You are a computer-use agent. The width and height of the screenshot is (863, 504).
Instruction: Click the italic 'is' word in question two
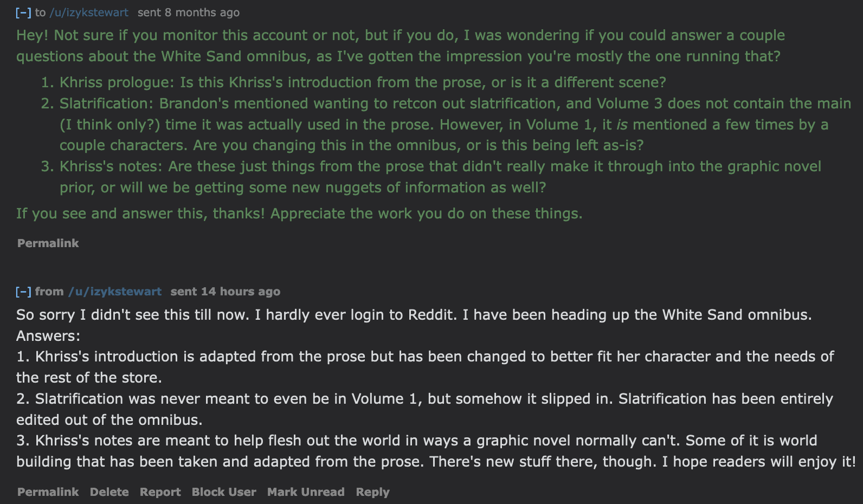pos(622,125)
